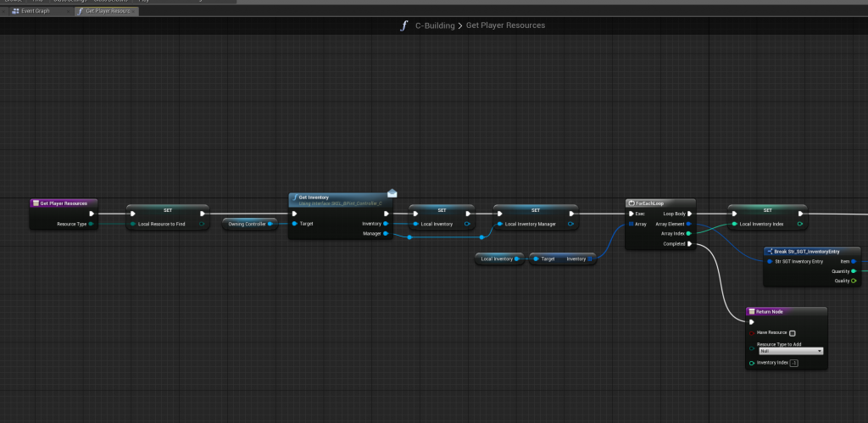Viewport: 868px width, 423px height.
Task: Click the Get Player Resources breadcrumb
Action: tap(505, 25)
